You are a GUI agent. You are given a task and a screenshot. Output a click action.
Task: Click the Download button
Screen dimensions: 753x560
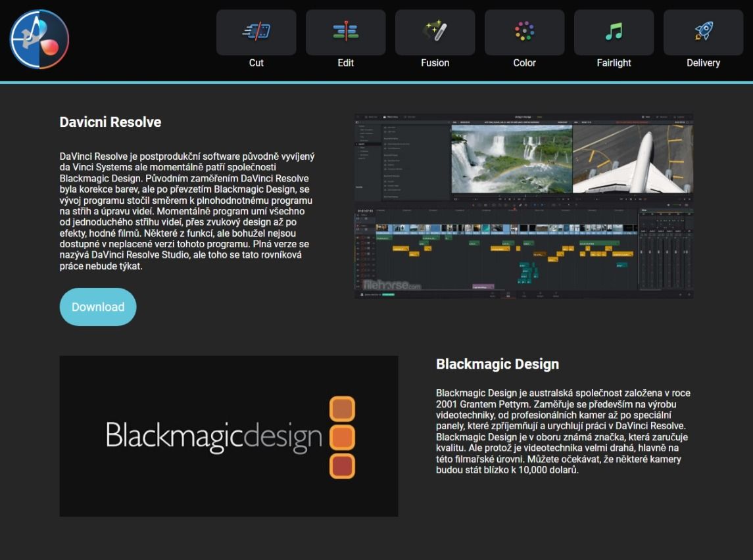coord(98,307)
